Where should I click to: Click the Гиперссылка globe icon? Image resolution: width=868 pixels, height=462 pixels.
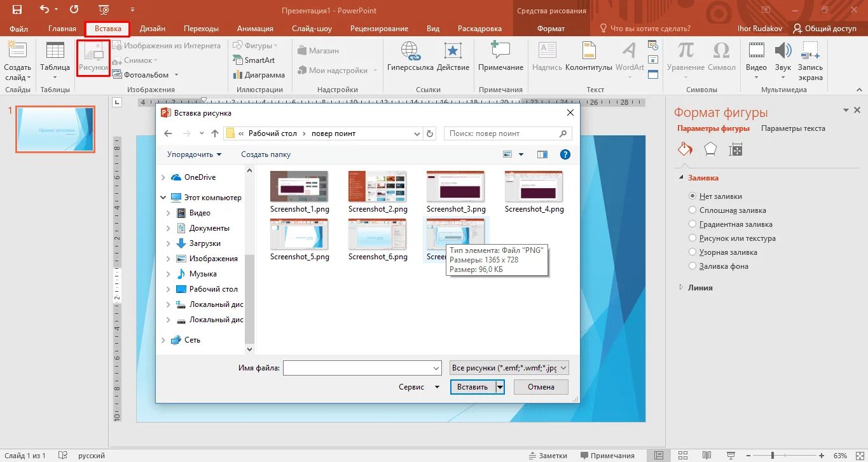(x=410, y=51)
